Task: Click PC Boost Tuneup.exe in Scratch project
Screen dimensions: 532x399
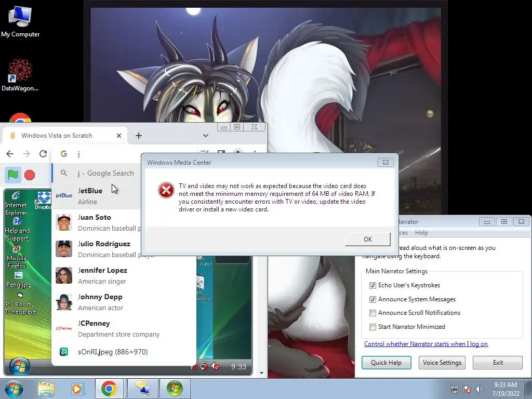Action: (20, 304)
